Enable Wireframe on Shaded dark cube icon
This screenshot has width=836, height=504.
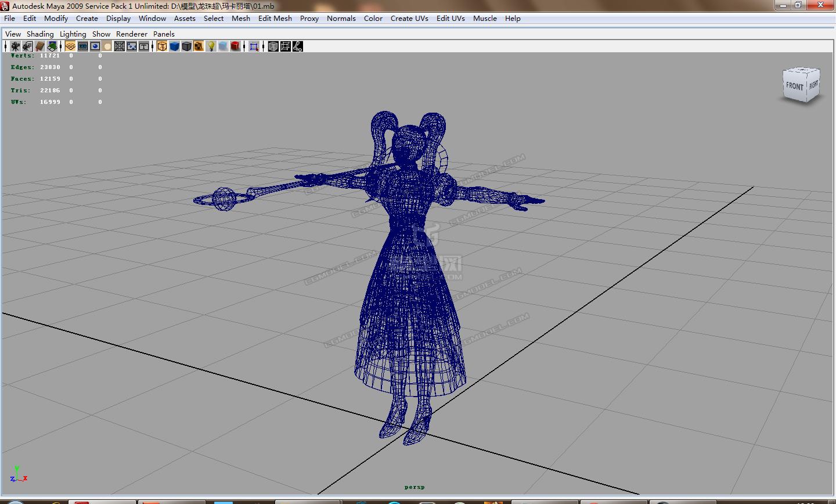click(x=186, y=46)
